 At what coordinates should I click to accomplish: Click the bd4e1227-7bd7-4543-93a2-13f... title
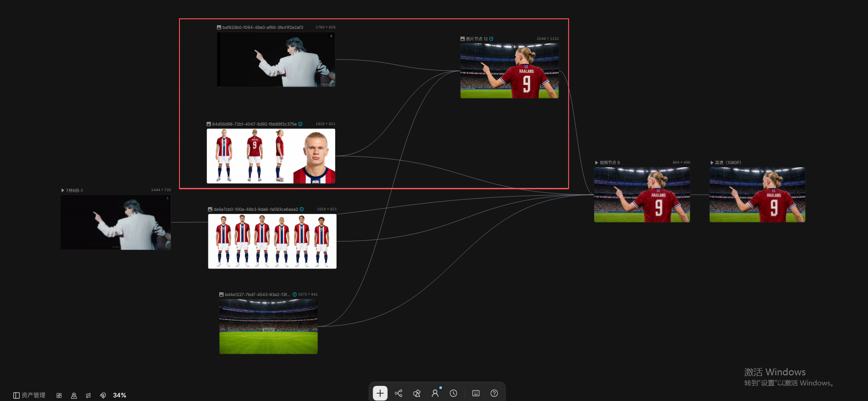[258, 295]
